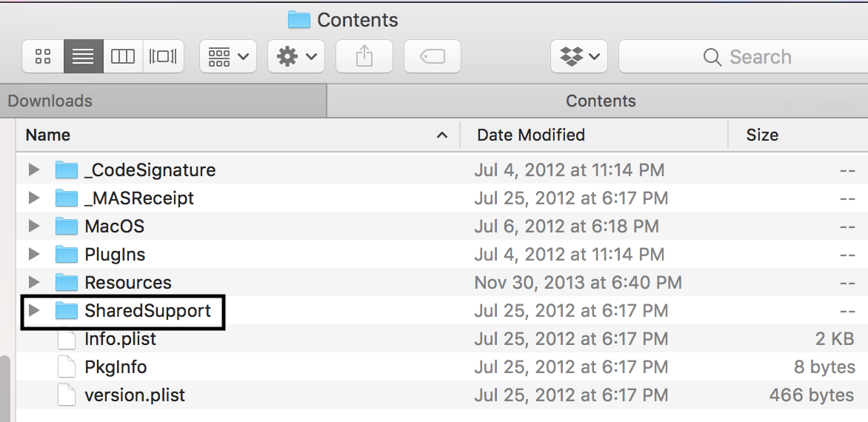Switch to column view
Image resolution: width=868 pixels, height=422 pixels.
[123, 56]
